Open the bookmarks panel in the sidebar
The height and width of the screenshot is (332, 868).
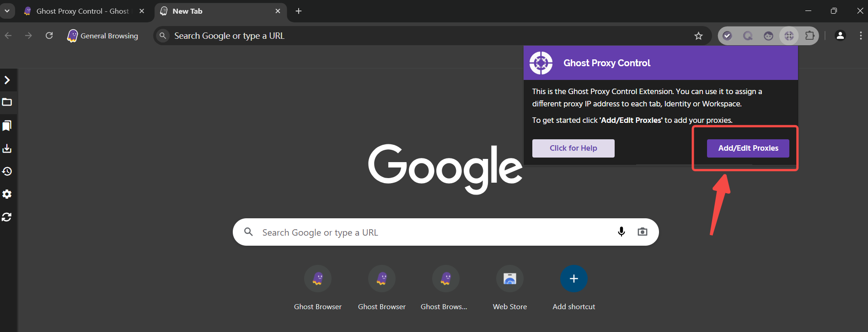tap(7, 126)
